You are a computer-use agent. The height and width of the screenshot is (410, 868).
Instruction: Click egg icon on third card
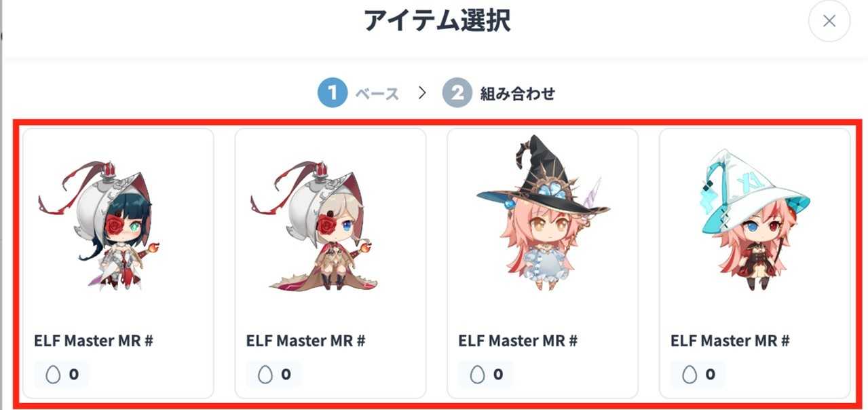click(478, 374)
